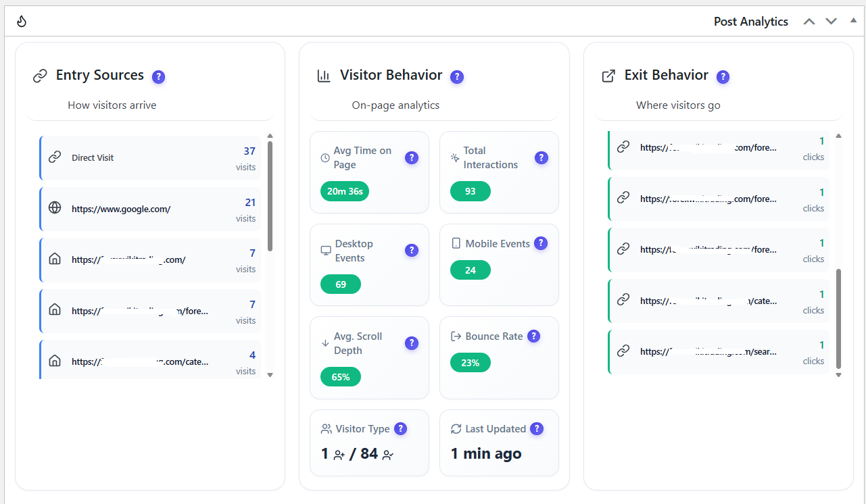Open the Avg Time on Page help tooltip

tap(412, 158)
